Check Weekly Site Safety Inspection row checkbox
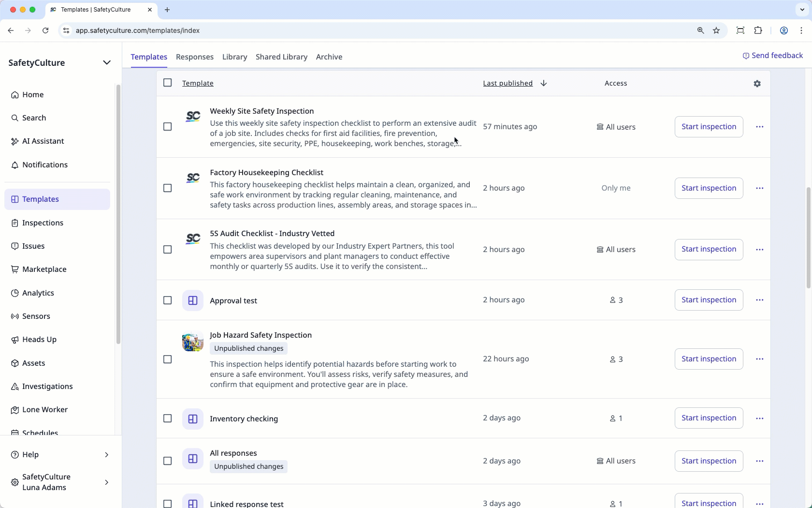The width and height of the screenshot is (812, 508). tap(167, 127)
